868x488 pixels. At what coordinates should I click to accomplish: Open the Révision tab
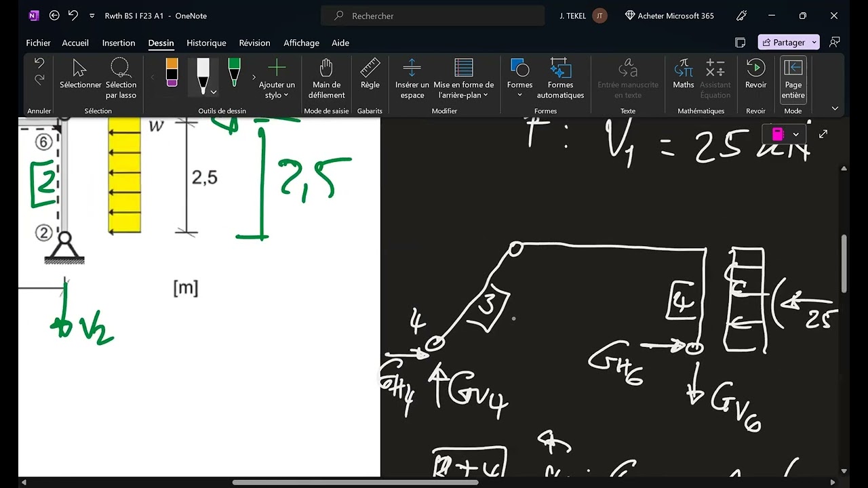point(255,43)
